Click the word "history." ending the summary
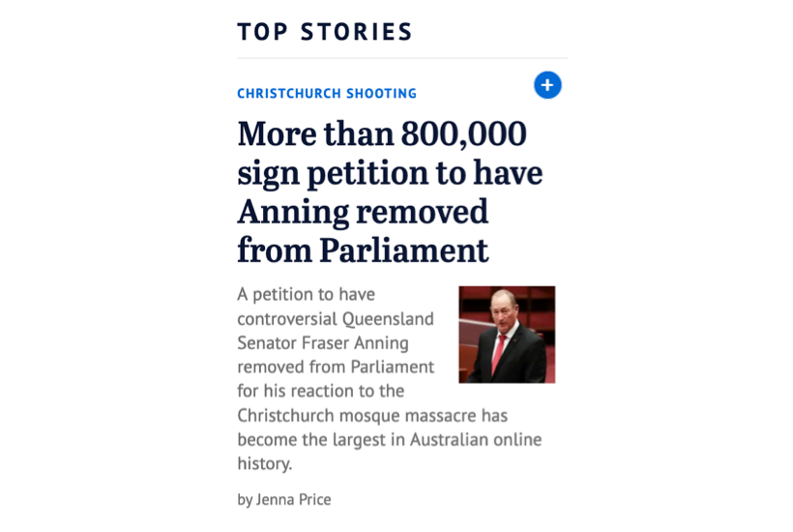The height and width of the screenshot is (532, 793). coord(265,463)
